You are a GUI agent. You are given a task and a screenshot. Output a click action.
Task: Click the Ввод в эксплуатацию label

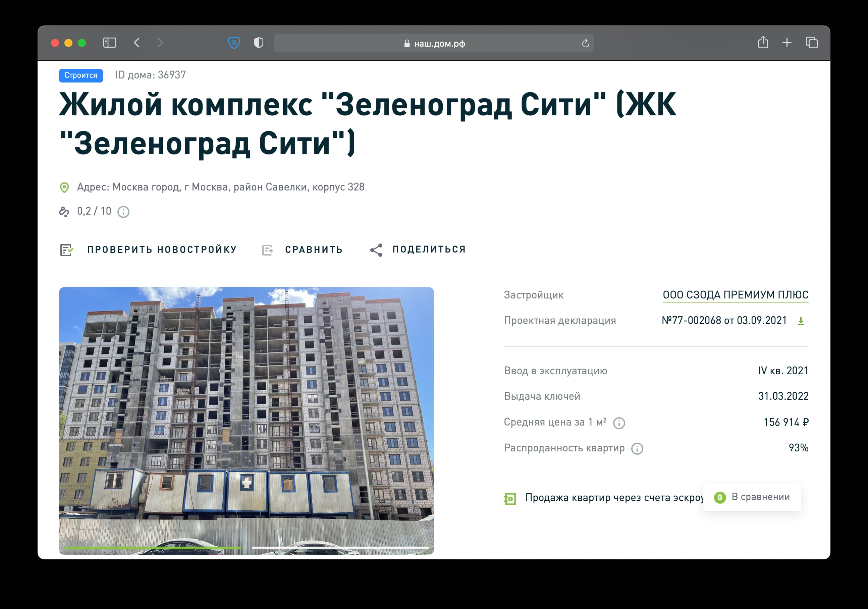555,371
